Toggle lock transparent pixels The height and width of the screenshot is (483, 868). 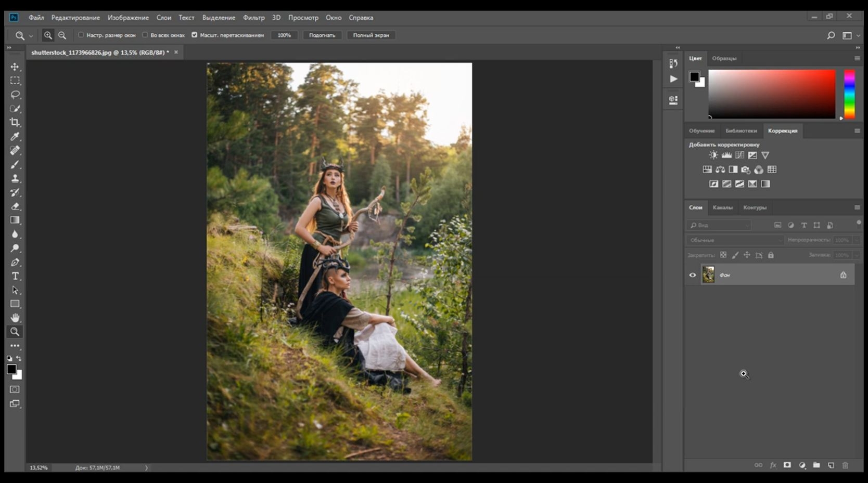[x=723, y=255]
